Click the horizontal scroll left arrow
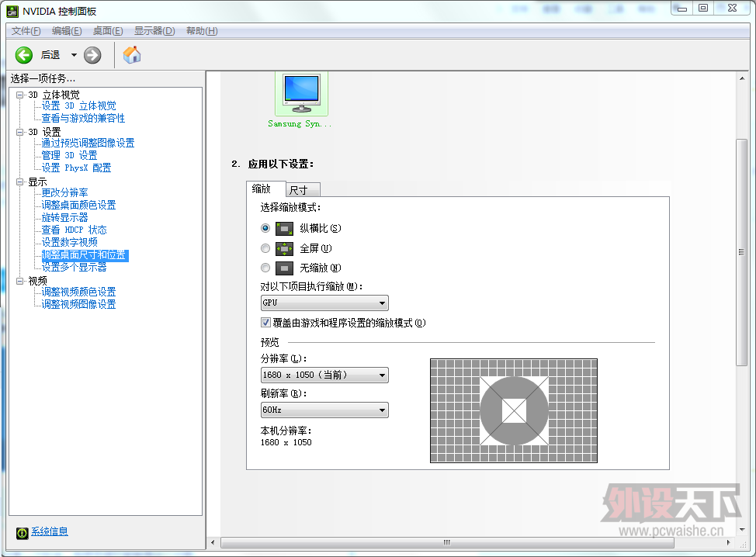Screen dimensions: 756x557 tap(213, 542)
